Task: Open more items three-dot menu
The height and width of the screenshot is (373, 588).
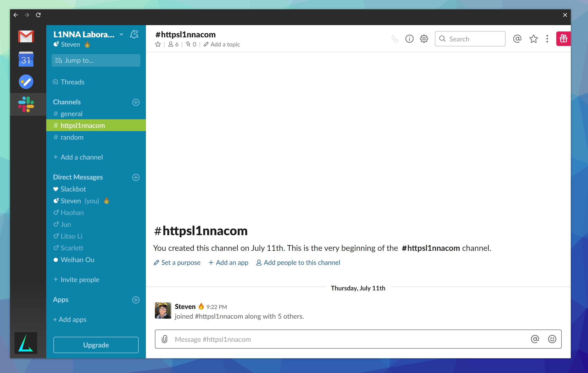Action: pyautogui.click(x=547, y=39)
